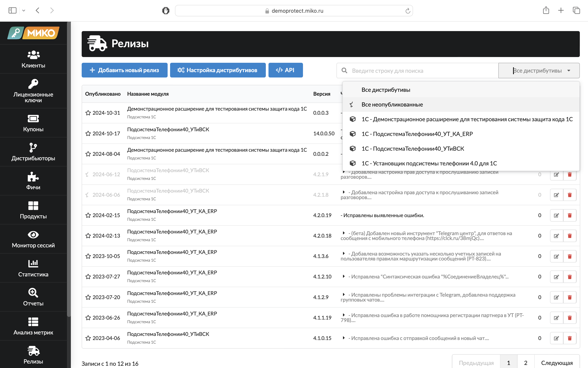The width and height of the screenshot is (588, 368).
Task: Click the release search input field
Action: coord(418,71)
